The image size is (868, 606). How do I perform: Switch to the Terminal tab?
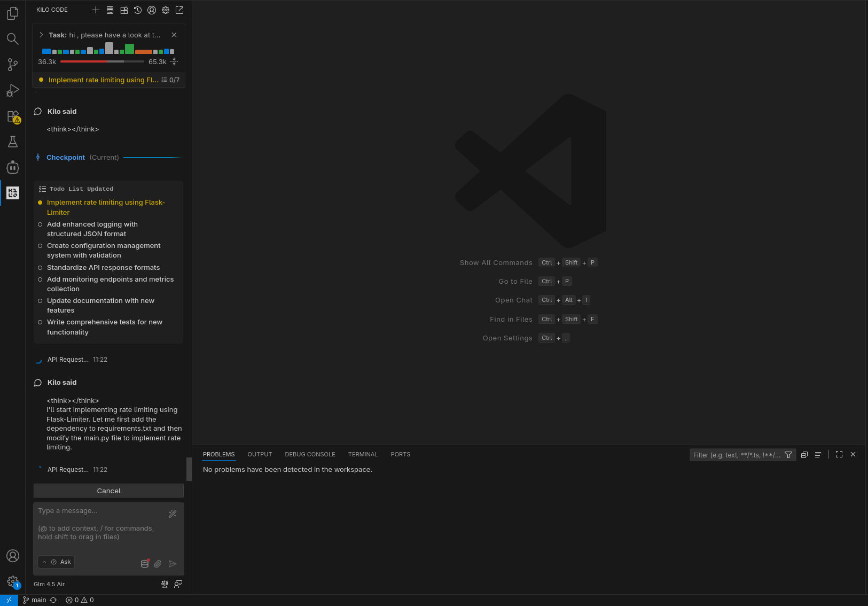tap(363, 454)
